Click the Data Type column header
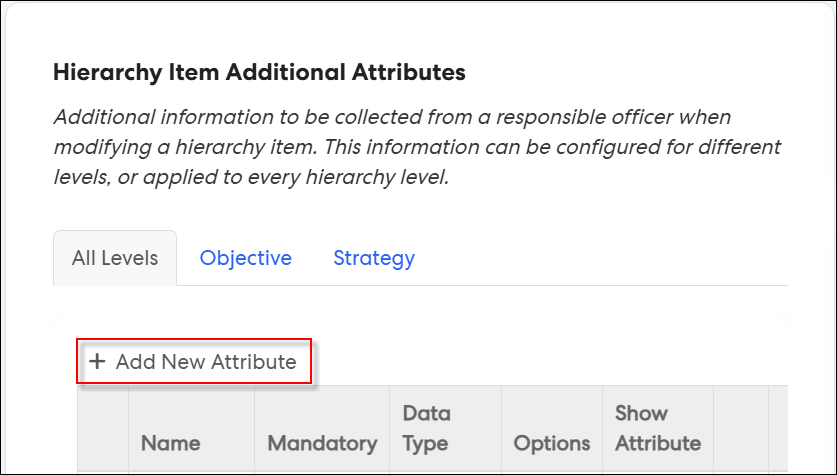Screen dimensions: 837x475 (446, 428)
